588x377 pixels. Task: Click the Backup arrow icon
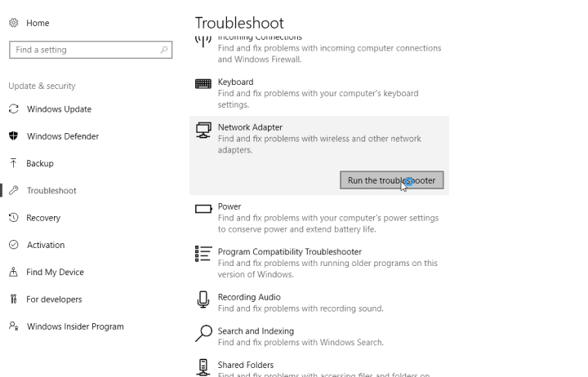(13, 163)
